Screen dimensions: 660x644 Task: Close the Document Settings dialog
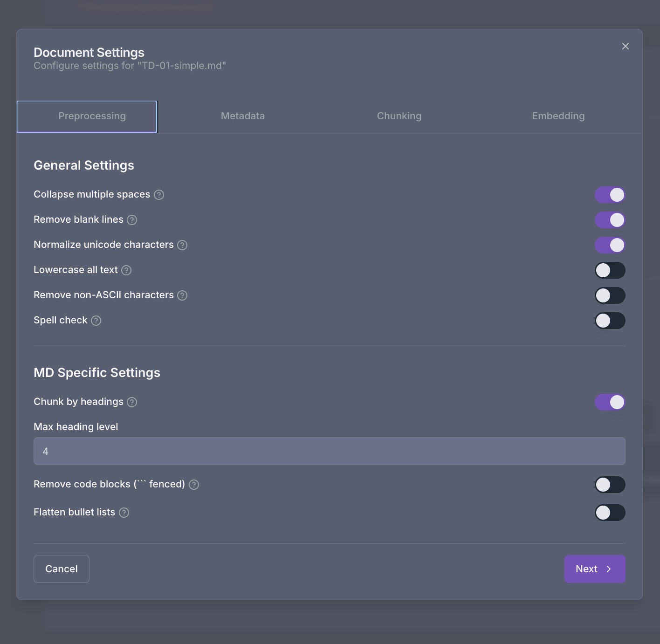pyautogui.click(x=625, y=46)
